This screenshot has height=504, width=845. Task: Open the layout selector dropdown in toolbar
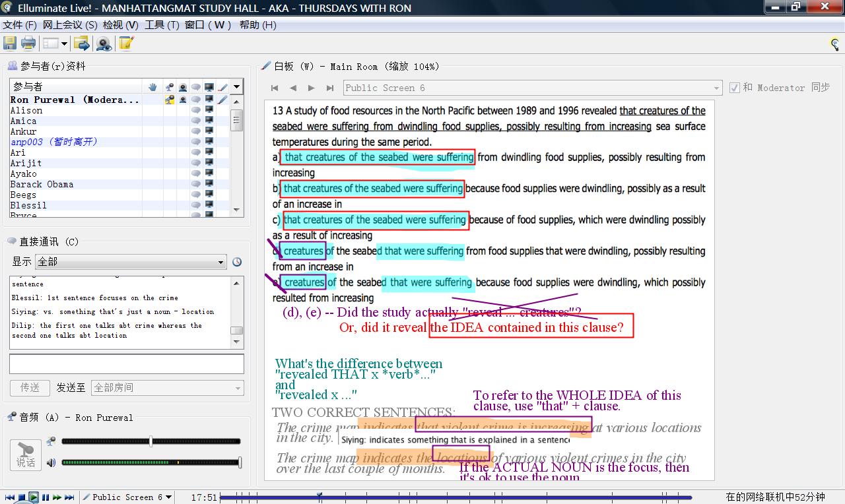[x=55, y=44]
